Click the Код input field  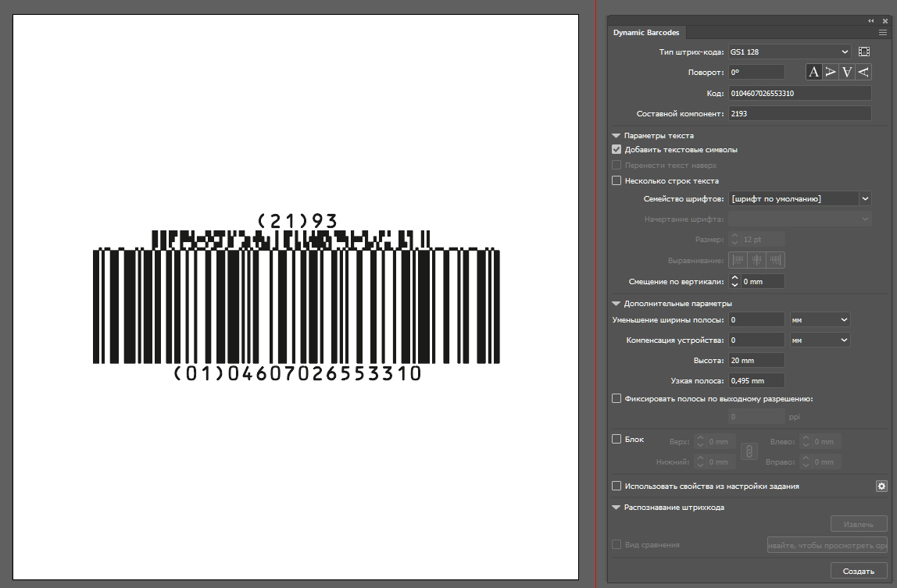point(800,93)
